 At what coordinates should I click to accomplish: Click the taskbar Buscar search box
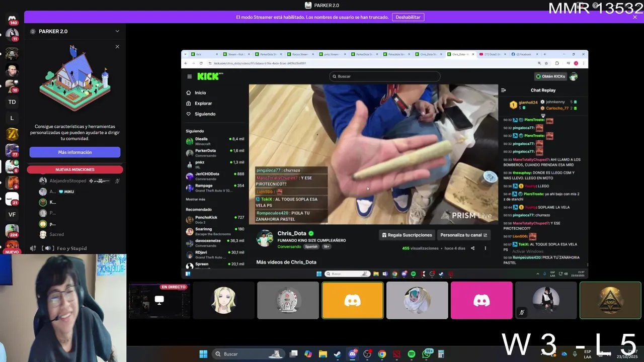coord(249,354)
